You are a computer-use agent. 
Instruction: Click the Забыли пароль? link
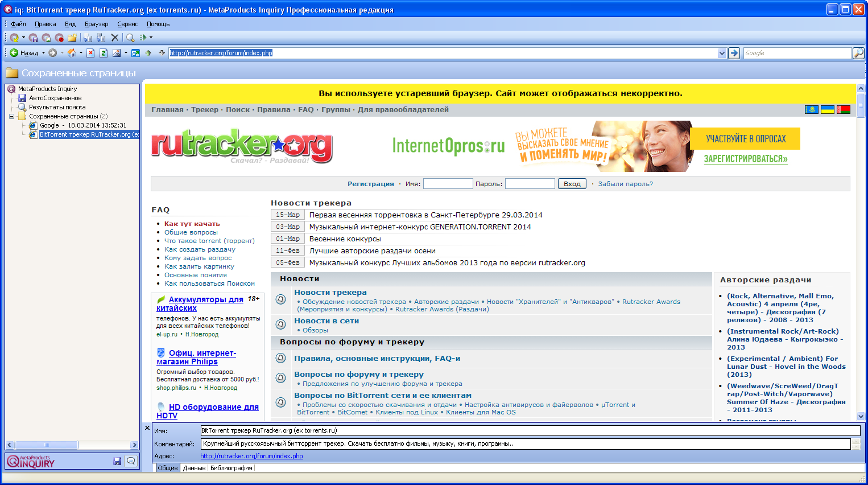pyautogui.click(x=625, y=184)
